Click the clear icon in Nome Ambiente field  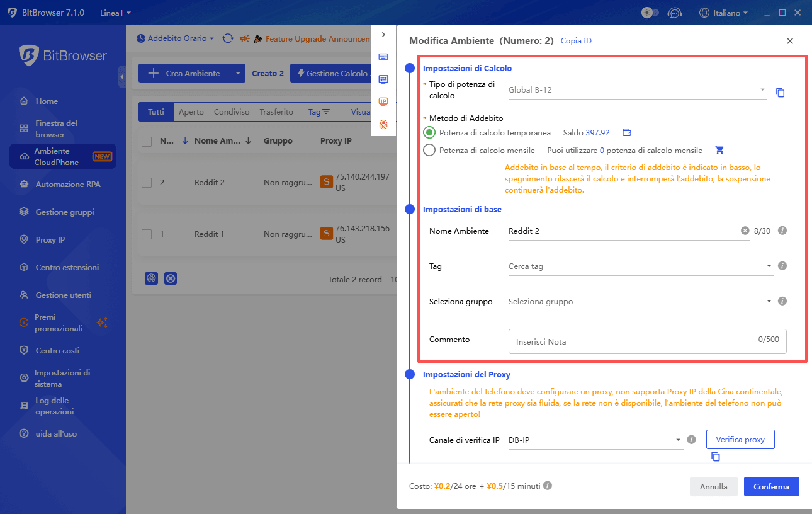(x=745, y=231)
